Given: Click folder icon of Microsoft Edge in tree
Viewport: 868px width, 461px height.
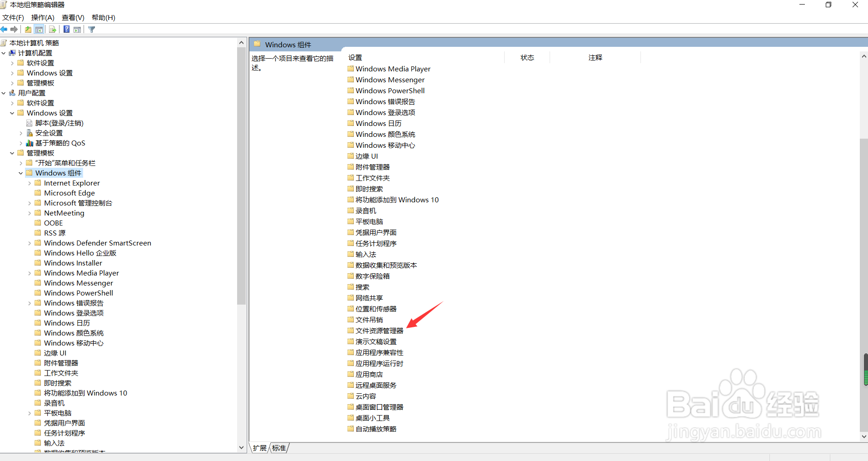Looking at the screenshot, I should [38, 193].
